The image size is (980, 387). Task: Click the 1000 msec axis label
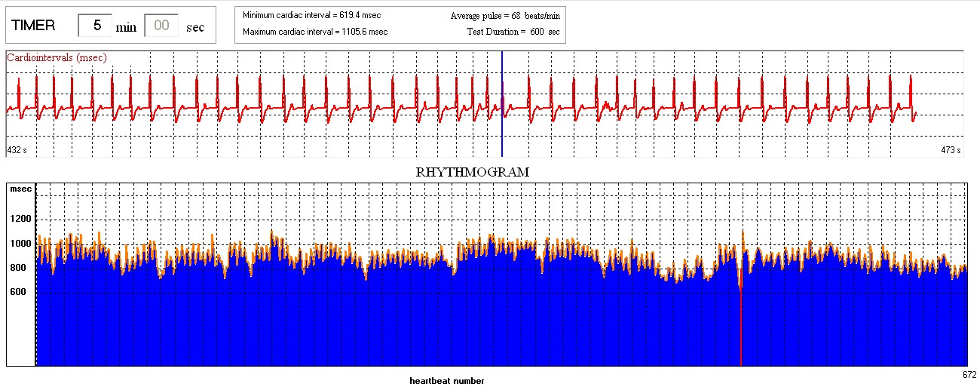click(21, 244)
